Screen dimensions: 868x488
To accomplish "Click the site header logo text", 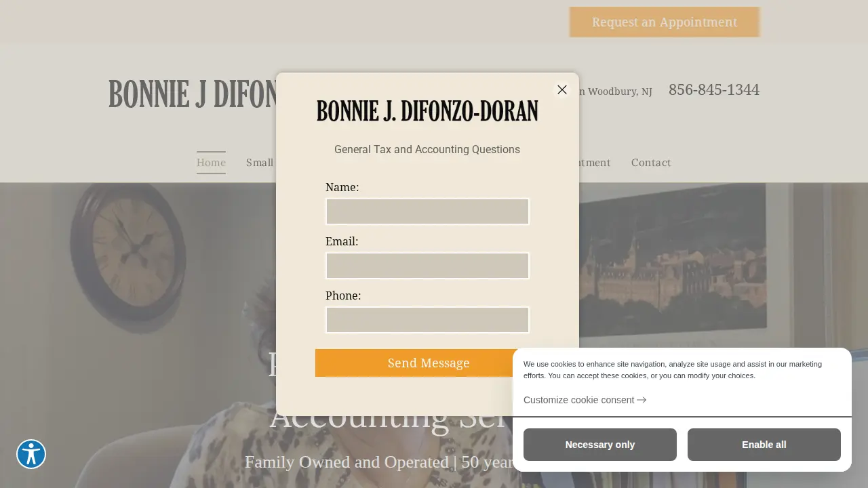I will click(x=193, y=94).
